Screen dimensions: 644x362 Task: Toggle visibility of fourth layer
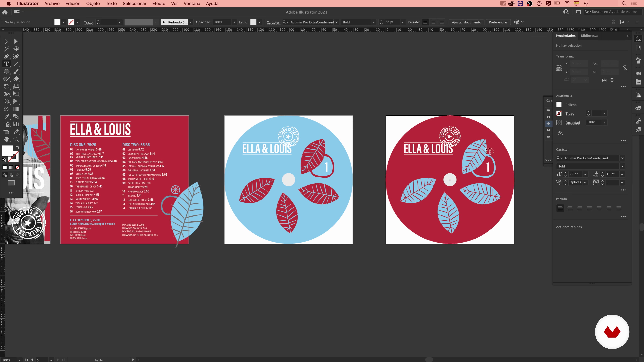point(548,130)
